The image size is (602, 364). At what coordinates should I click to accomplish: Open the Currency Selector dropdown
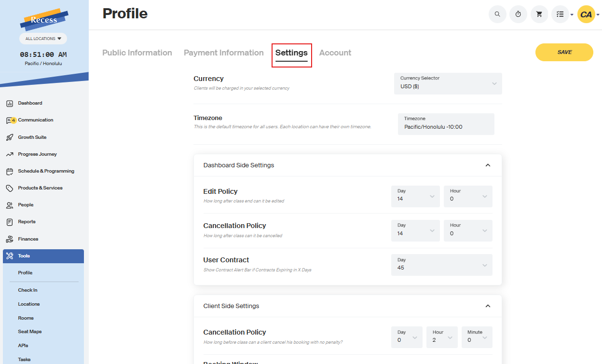(x=448, y=83)
